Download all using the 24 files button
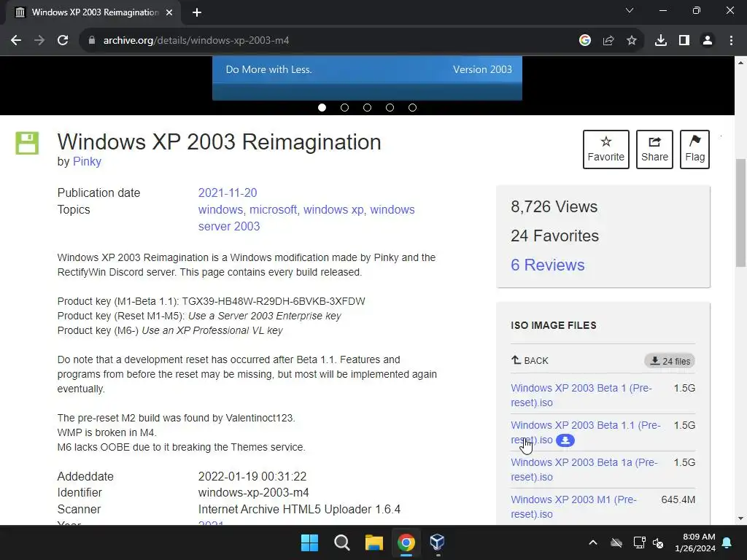The image size is (747, 560). coord(670,361)
